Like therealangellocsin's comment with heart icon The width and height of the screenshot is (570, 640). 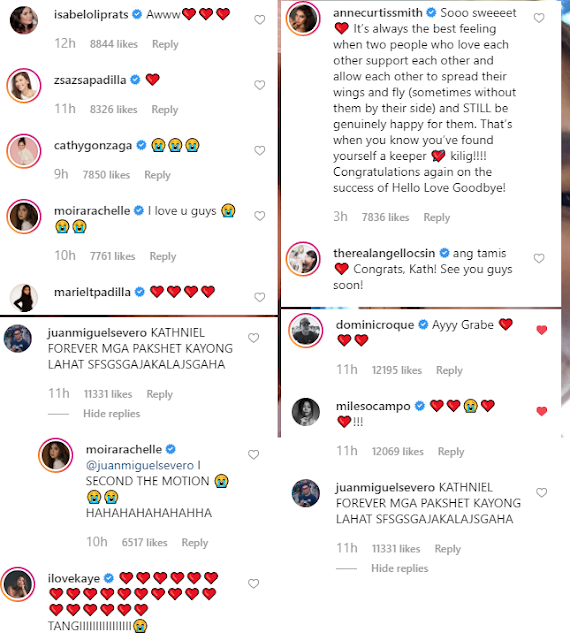[539, 258]
